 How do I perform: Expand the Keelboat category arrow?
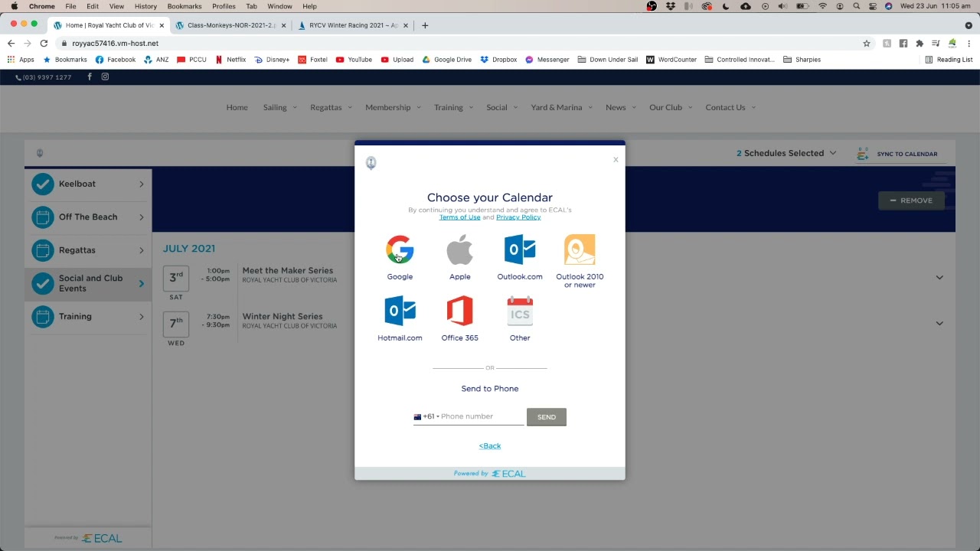point(142,184)
